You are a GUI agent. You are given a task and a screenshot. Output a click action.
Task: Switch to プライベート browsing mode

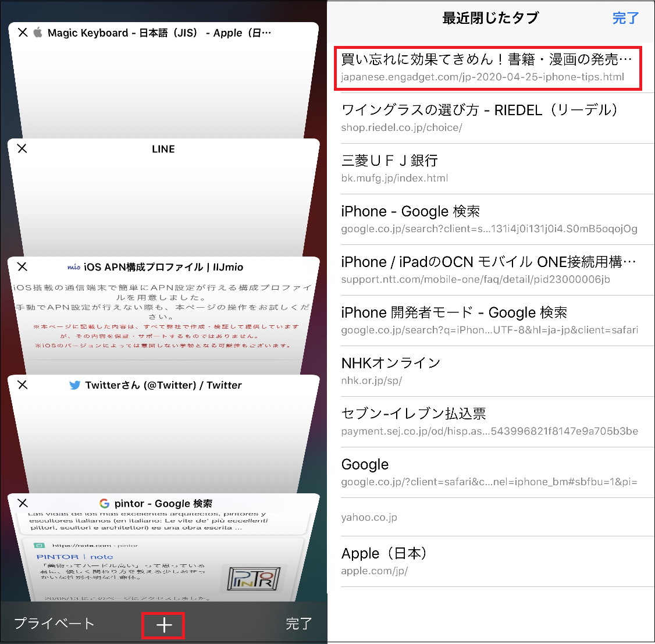(x=54, y=624)
